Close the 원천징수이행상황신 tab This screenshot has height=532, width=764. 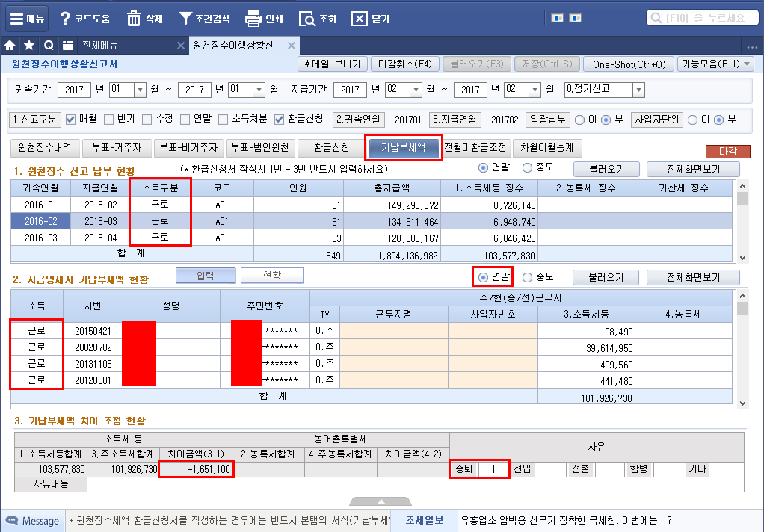coord(292,46)
